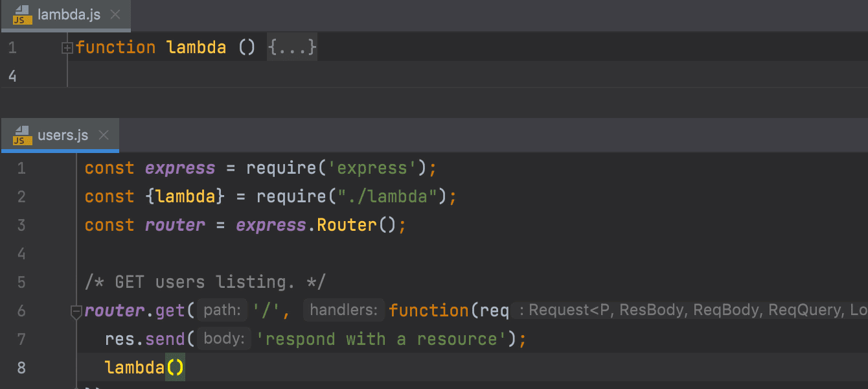
Task: Click express.Router() call
Action: coord(315,225)
